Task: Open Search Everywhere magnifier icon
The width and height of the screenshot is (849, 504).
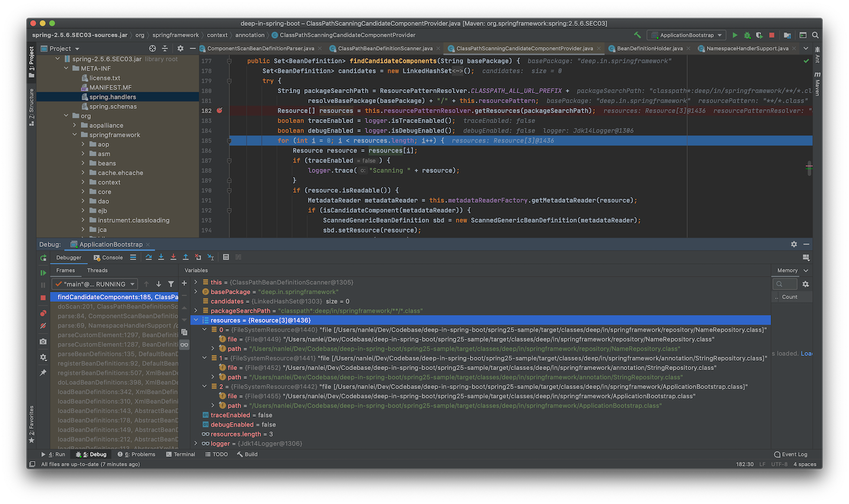Action: coord(815,35)
